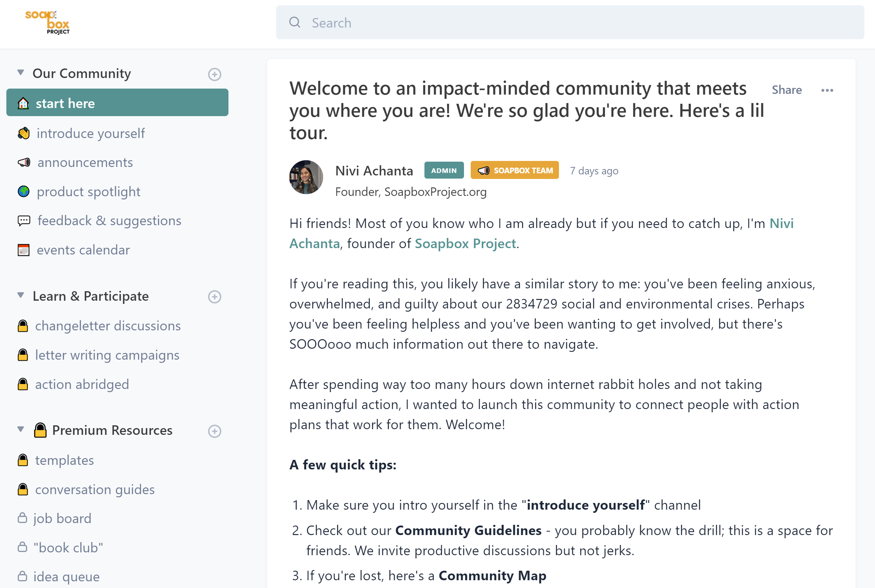Follow the Soapbox Project link in post body
This screenshot has height=588, width=875.
point(465,244)
